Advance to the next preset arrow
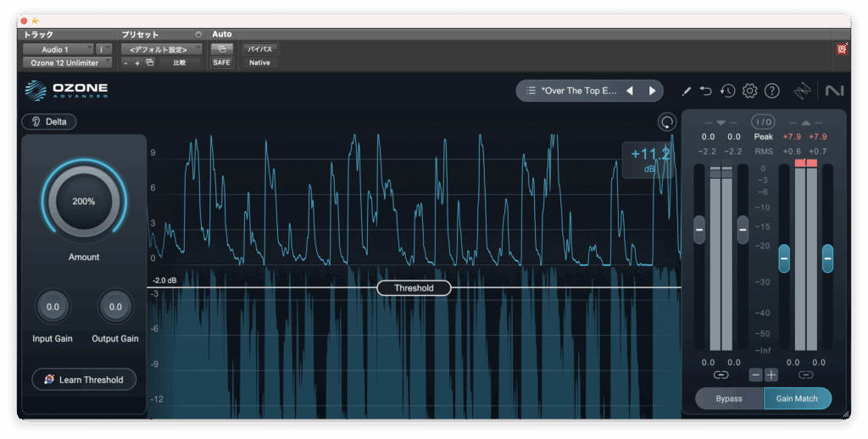The height and width of the screenshot is (439, 868). coord(652,91)
